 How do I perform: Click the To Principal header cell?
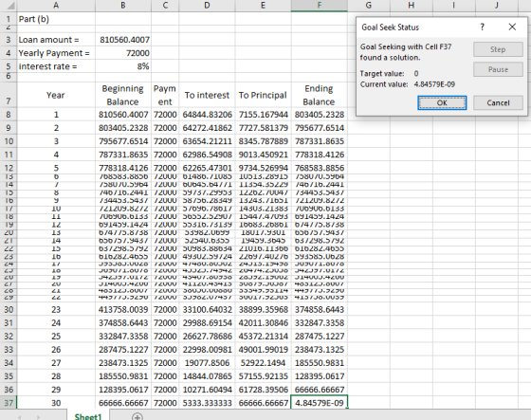coord(264,95)
